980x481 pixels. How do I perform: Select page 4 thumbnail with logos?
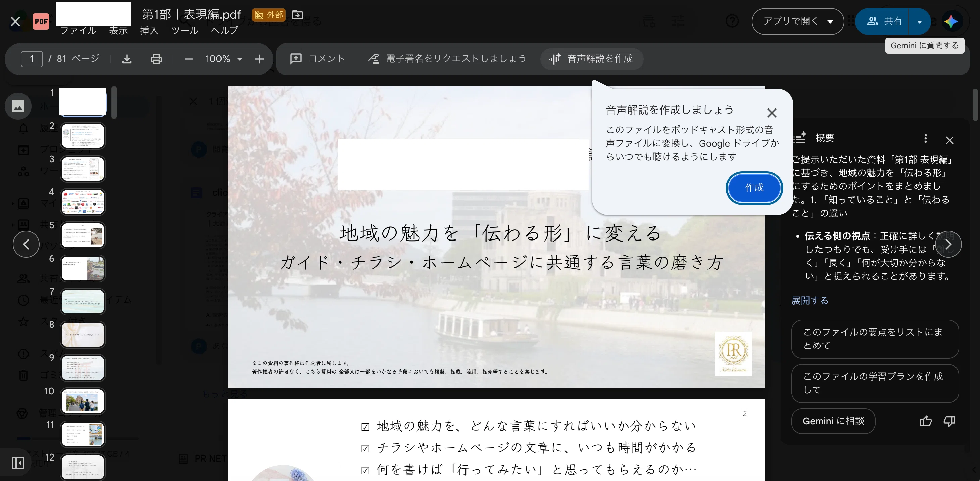83,202
